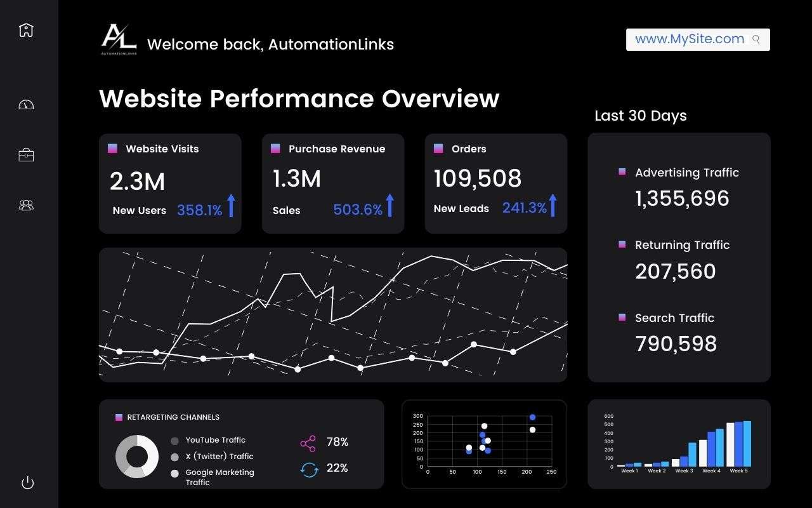Click the Advertising Traffic label
Viewport: 812px width, 508px height.
(x=687, y=173)
